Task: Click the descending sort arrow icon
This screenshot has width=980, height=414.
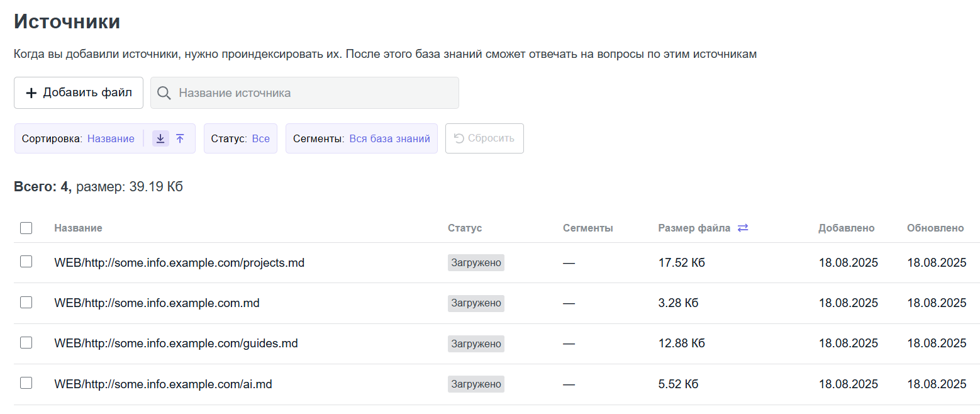Action: pos(160,139)
